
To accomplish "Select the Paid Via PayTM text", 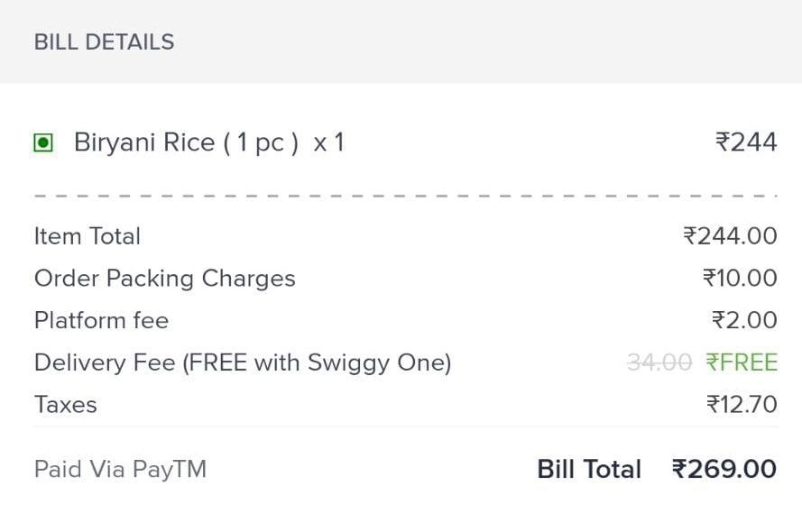I will tap(120, 469).
